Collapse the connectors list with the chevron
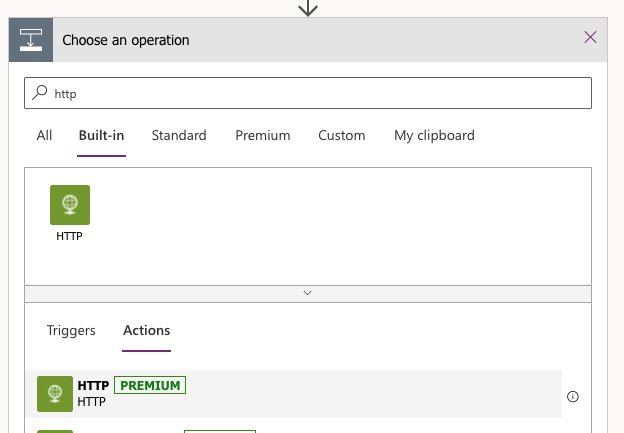624x433 pixels. click(308, 293)
